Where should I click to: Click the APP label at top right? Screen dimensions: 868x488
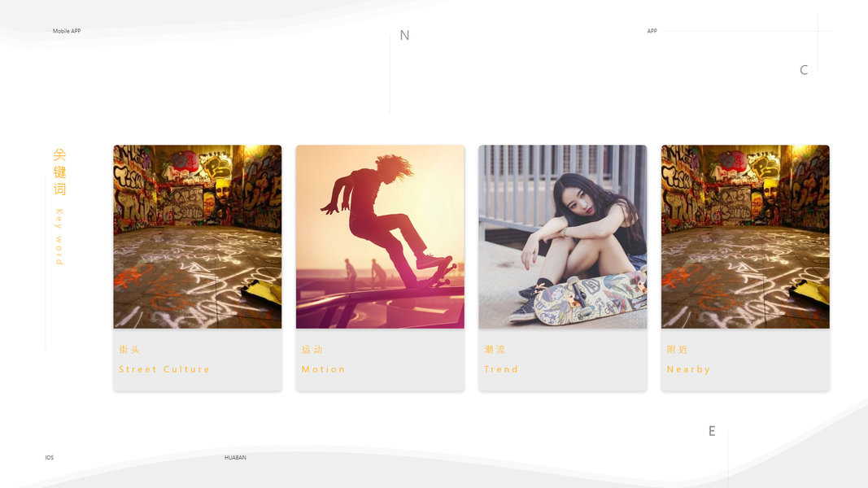[652, 31]
